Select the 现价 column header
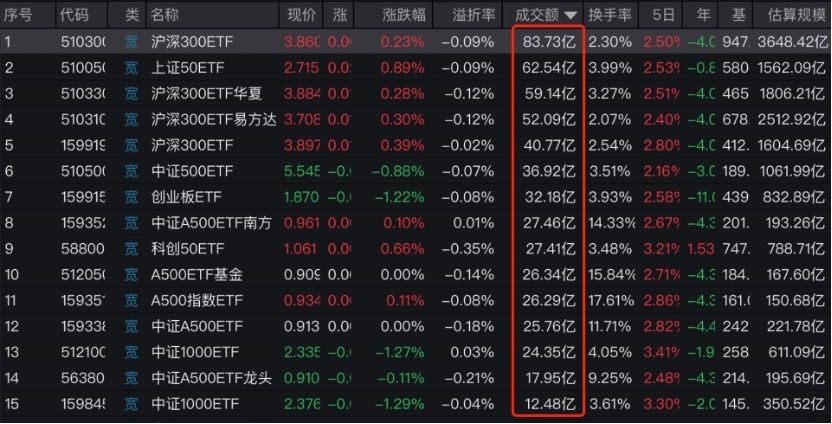This screenshot has width=832, height=424. pyautogui.click(x=301, y=15)
